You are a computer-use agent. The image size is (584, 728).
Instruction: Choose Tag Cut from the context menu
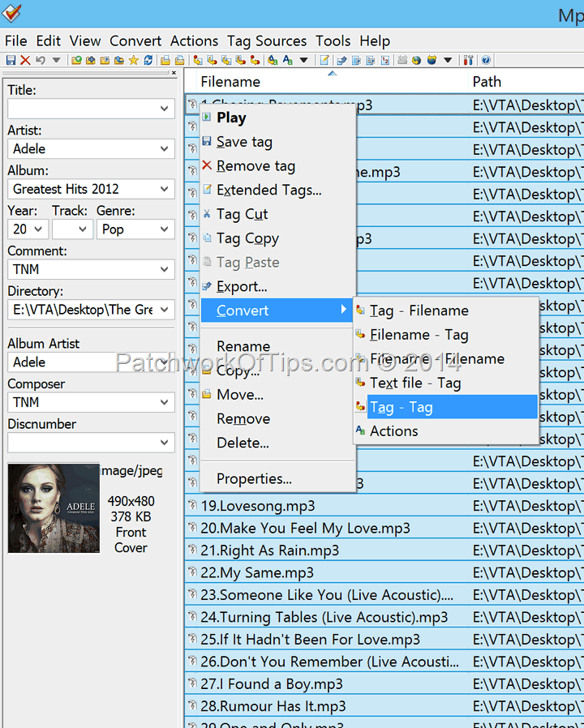[278, 215]
